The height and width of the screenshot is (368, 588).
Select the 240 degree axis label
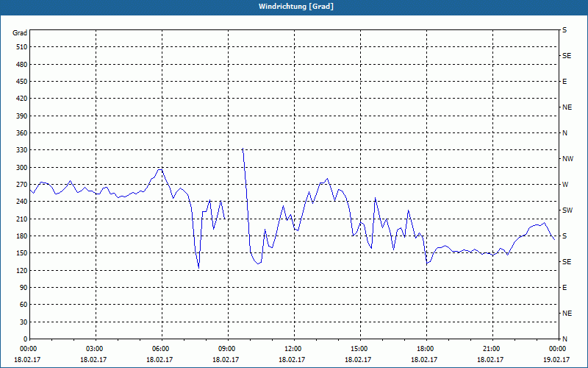22,202
